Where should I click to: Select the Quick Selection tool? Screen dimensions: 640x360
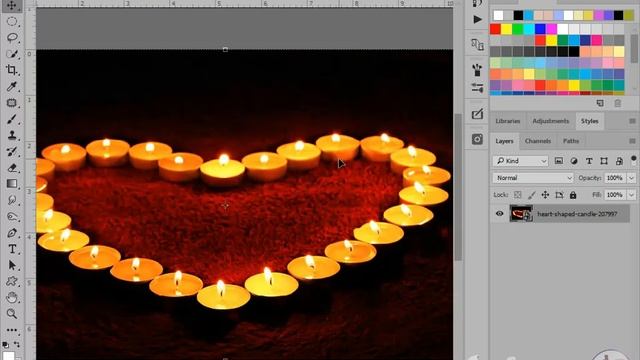point(11,54)
